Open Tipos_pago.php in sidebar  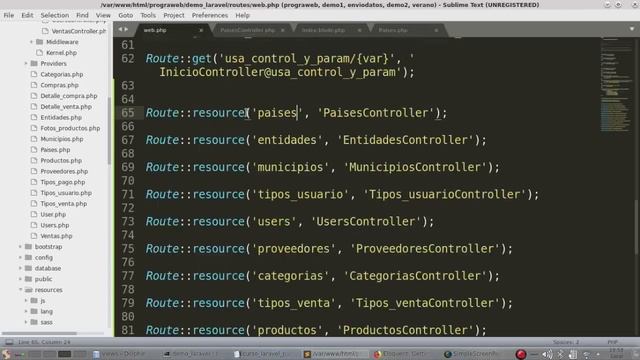click(x=63, y=182)
